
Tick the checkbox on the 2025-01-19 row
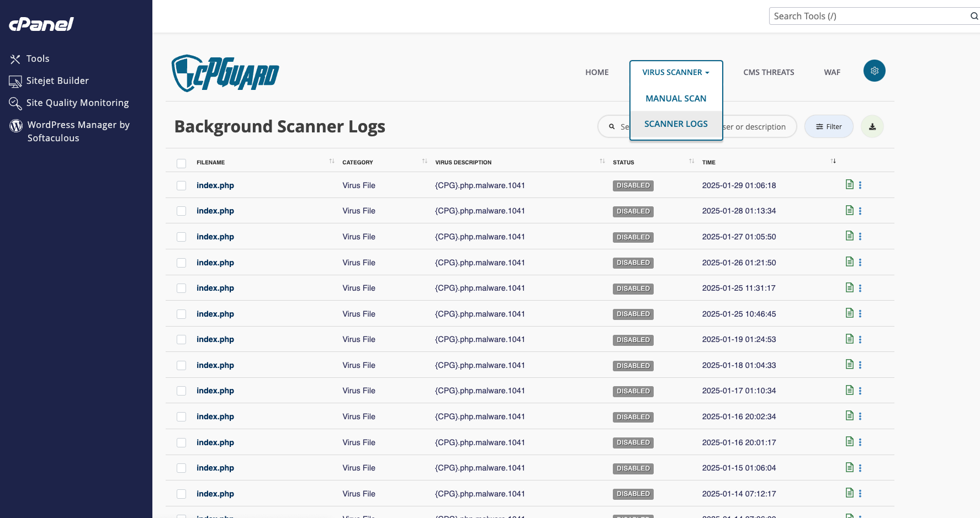tap(181, 339)
